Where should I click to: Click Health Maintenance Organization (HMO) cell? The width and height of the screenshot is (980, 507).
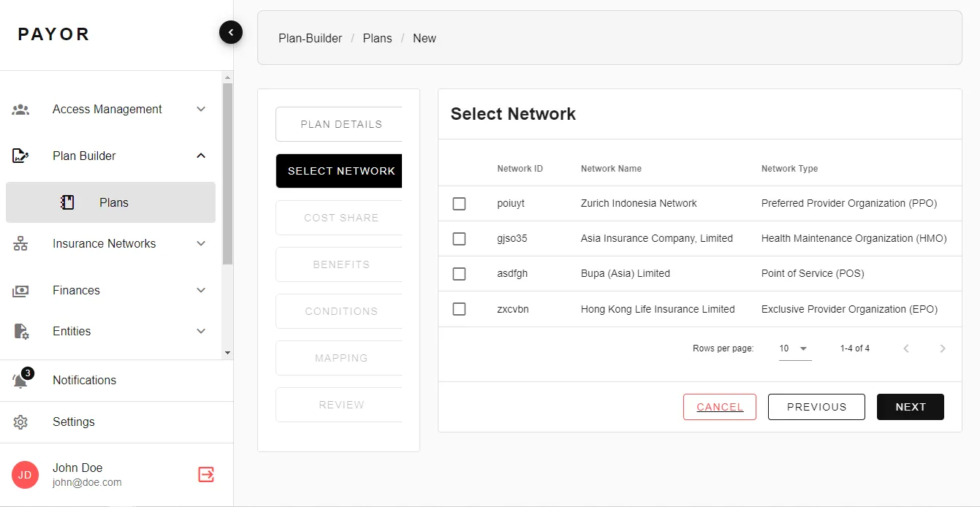(x=854, y=239)
